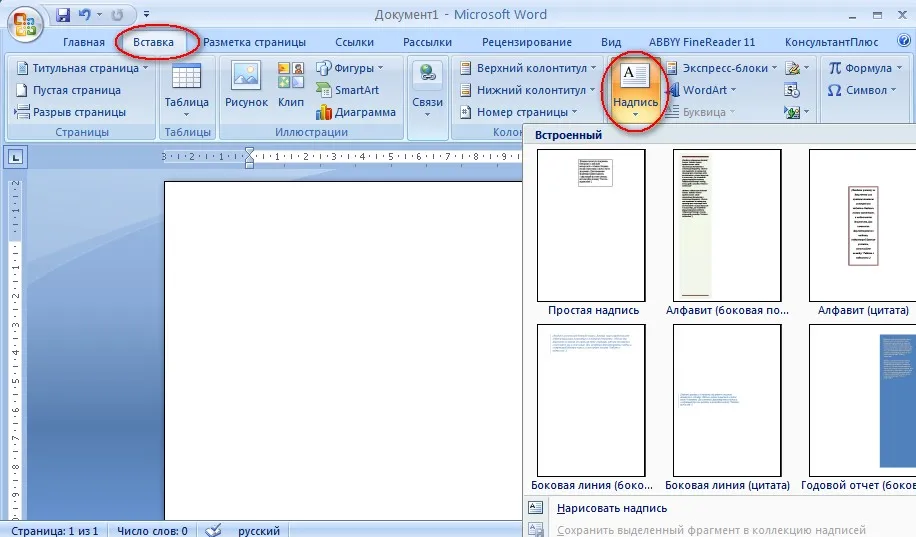Click the disabled Буквица drop cap button

click(701, 112)
